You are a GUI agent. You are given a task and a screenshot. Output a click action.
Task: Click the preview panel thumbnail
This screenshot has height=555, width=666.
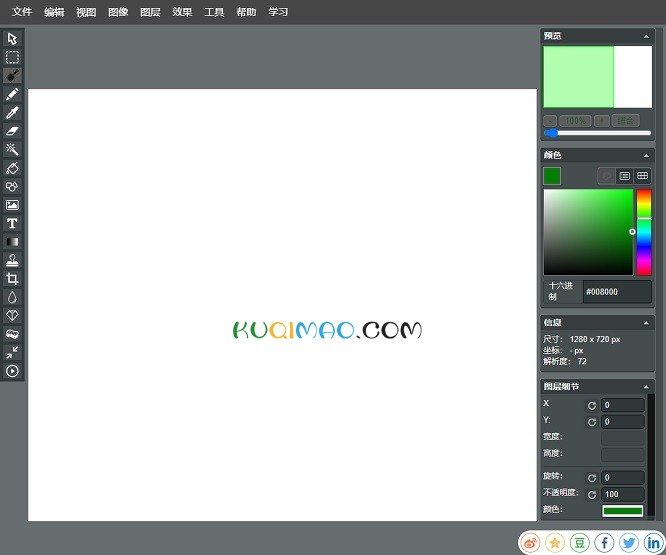(598, 77)
